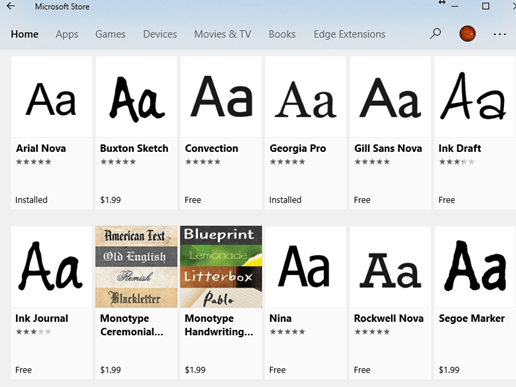The image size is (516, 387).
Task: Click the Monotype Handwriting title
Action: click(x=219, y=325)
